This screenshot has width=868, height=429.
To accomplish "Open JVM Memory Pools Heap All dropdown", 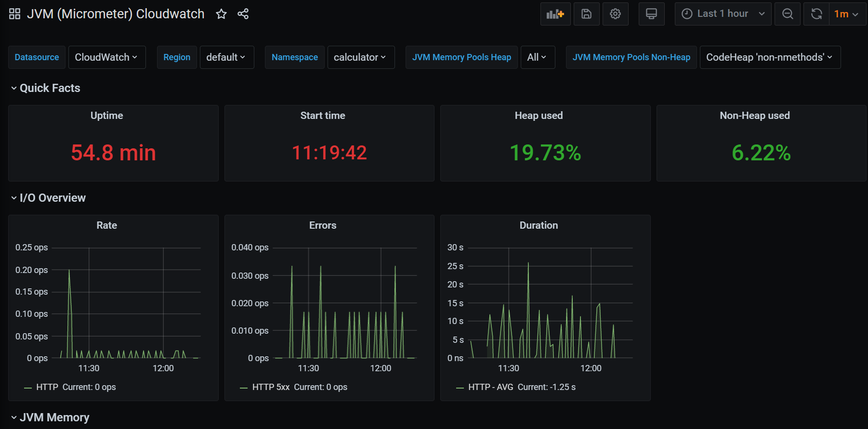I will 537,57.
